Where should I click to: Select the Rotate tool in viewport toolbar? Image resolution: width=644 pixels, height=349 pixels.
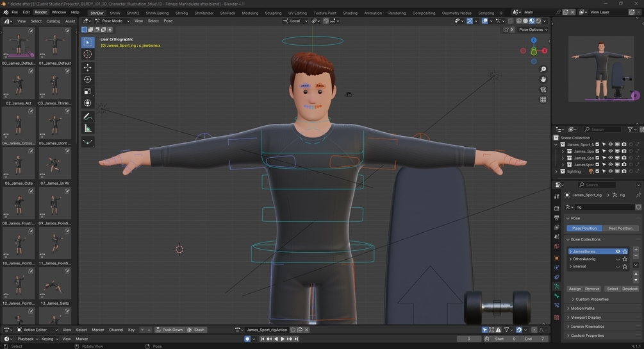point(88,80)
